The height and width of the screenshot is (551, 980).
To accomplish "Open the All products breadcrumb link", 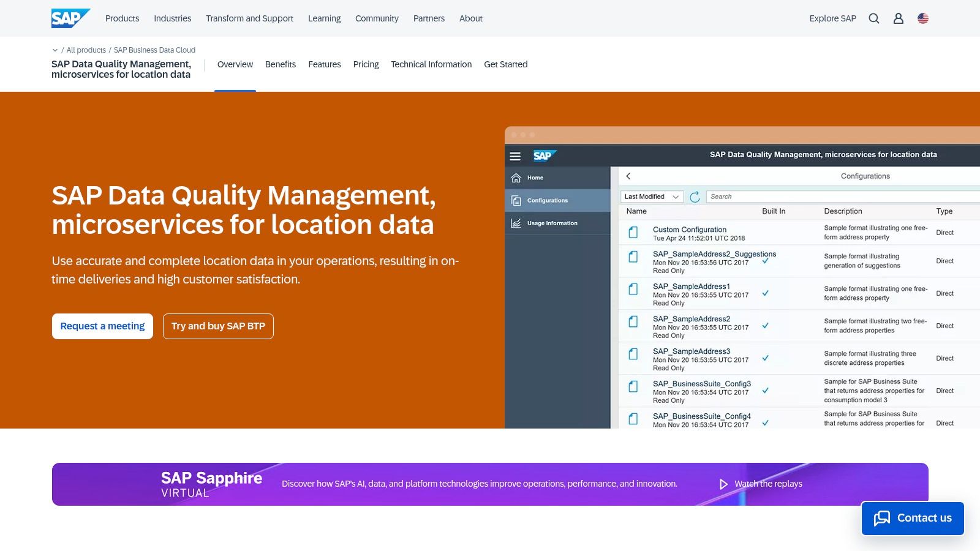I will [86, 50].
